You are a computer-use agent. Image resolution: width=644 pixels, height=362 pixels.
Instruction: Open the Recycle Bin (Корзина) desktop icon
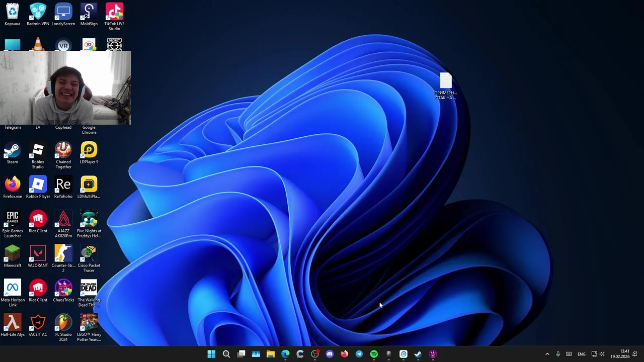[12, 15]
